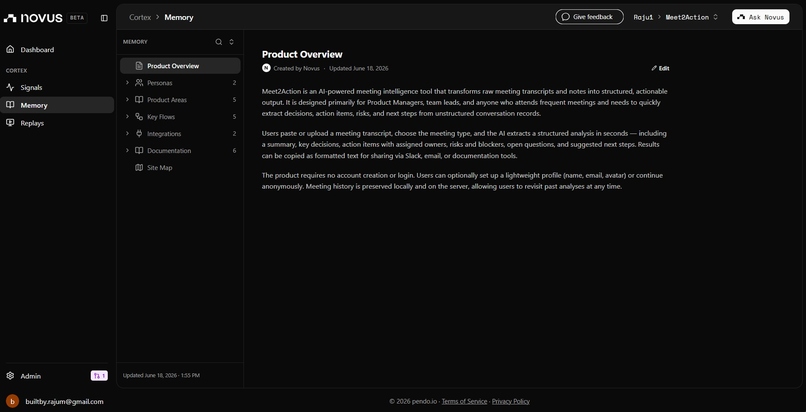The height and width of the screenshot is (412, 806).
Task: Open account builtby.rajum@gmail.com
Action: point(64,401)
